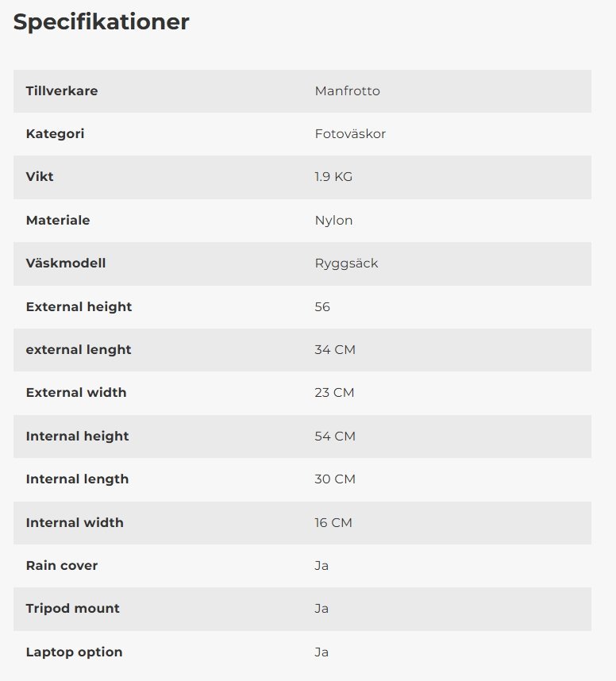Select the Manfrotto manufacturer value
This screenshot has width=616, height=681.
pyautogui.click(x=347, y=91)
